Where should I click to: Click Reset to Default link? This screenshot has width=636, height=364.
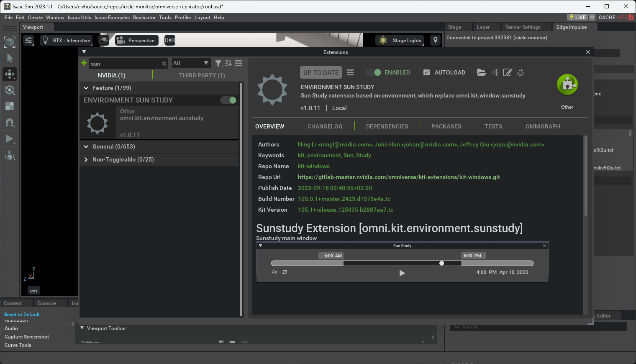(22, 315)
